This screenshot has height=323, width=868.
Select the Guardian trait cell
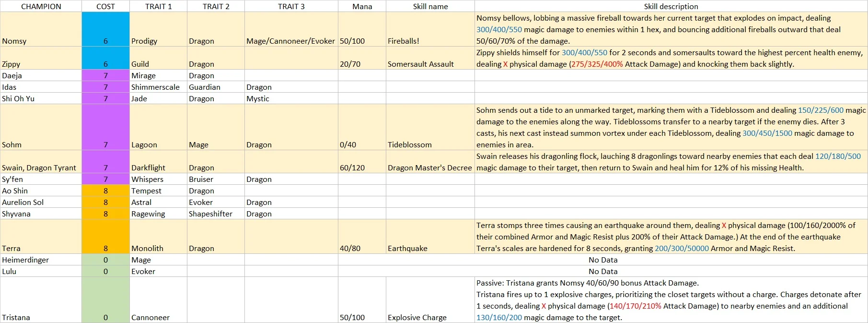216,87
